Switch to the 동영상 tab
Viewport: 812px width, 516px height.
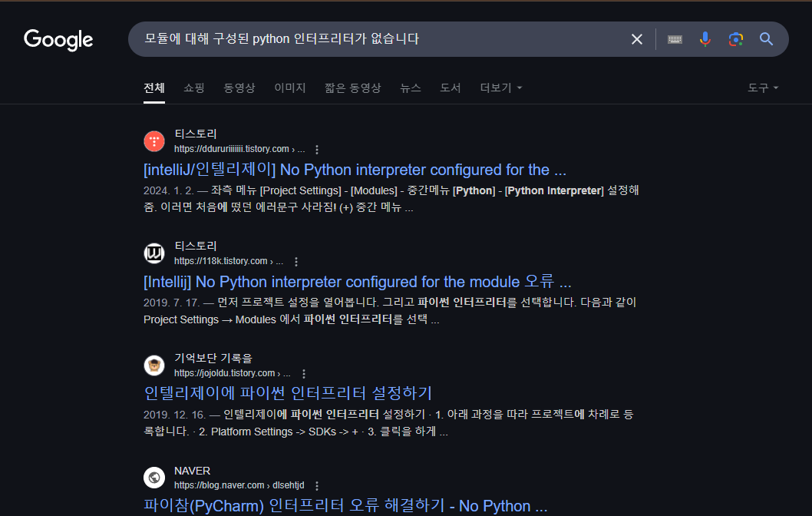[x=239, y=88]
